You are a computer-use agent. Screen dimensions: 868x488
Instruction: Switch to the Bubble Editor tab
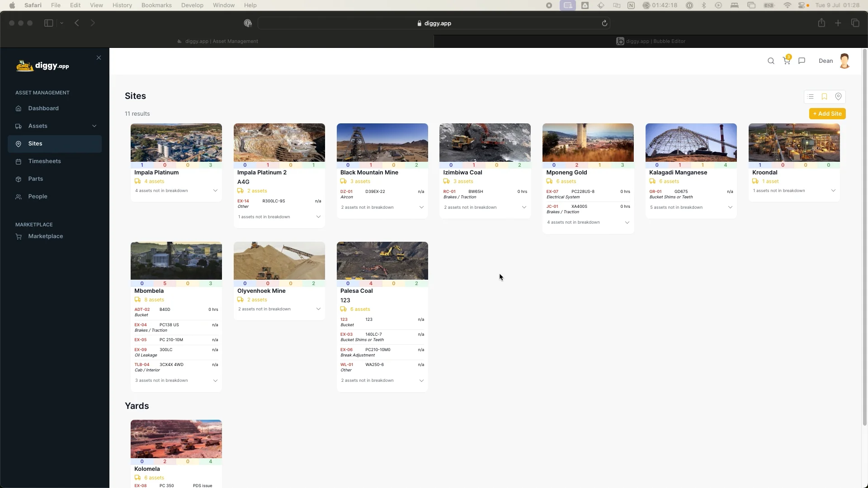point(651,41)
